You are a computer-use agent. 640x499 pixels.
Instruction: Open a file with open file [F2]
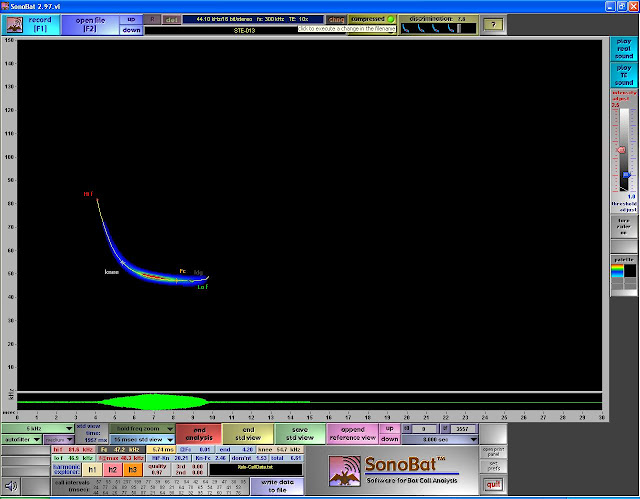90,24
